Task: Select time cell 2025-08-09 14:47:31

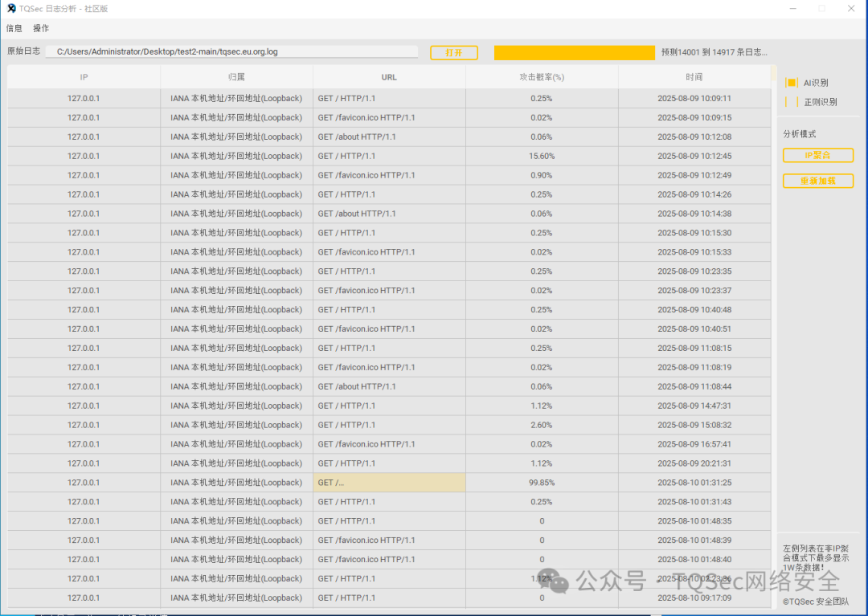Action: coord(694,406)
